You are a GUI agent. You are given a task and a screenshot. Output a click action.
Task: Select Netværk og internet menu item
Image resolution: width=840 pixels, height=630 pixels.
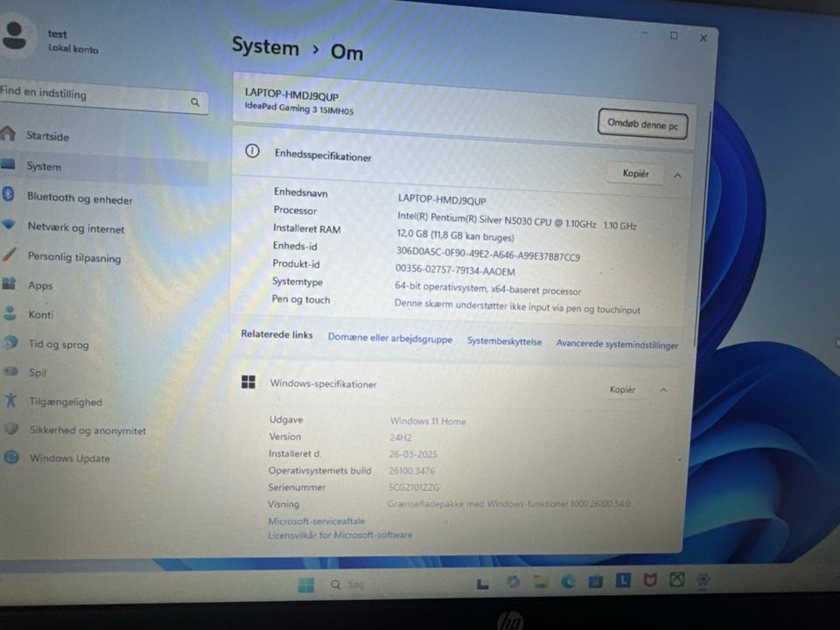(x=76, y=228)
